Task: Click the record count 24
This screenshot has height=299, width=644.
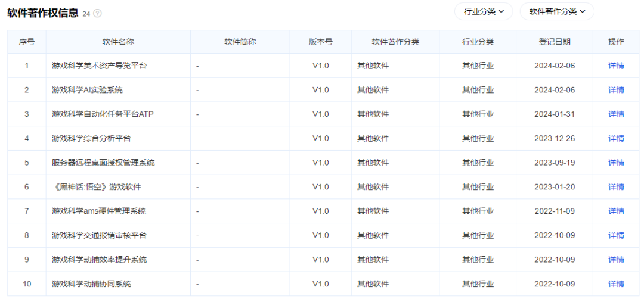Action: point(86,14)
